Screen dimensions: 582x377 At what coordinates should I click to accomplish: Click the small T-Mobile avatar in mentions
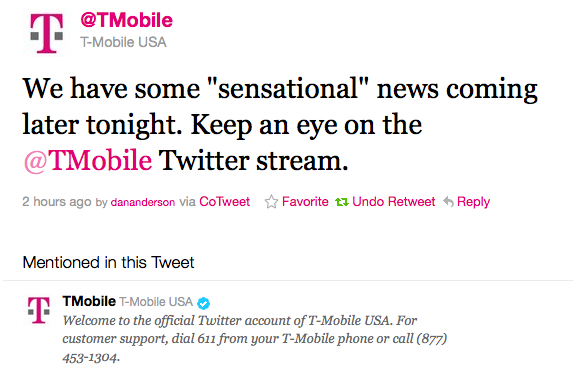(39, 310)
